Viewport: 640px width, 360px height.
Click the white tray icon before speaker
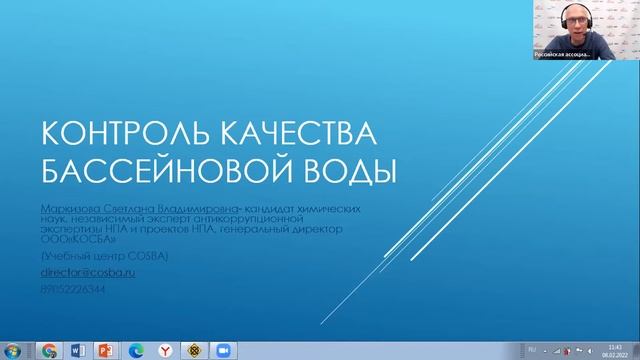tap(579, 350)
